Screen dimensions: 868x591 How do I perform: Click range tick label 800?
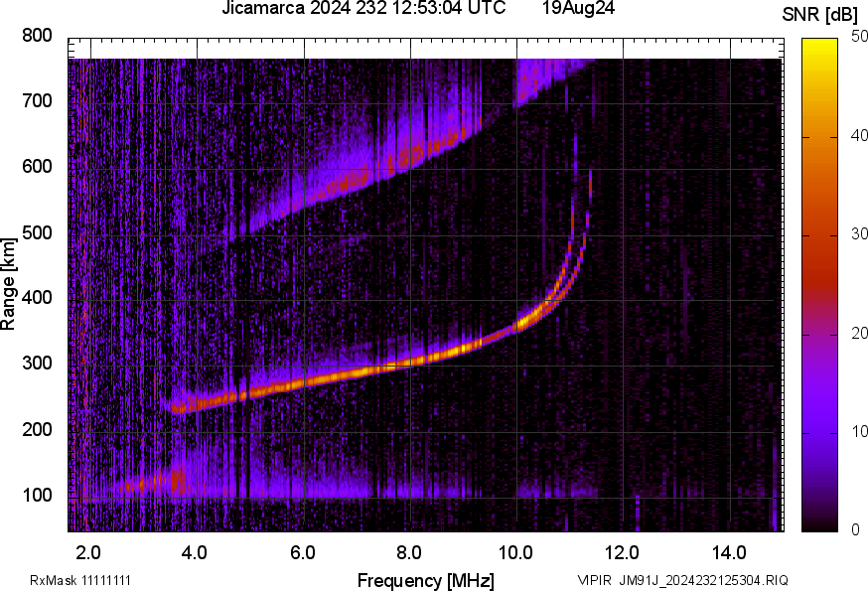pos(37,36)
